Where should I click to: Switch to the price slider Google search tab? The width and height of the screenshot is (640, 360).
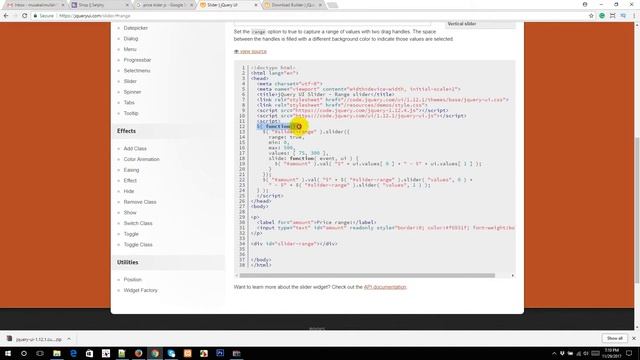coord(164,5)
